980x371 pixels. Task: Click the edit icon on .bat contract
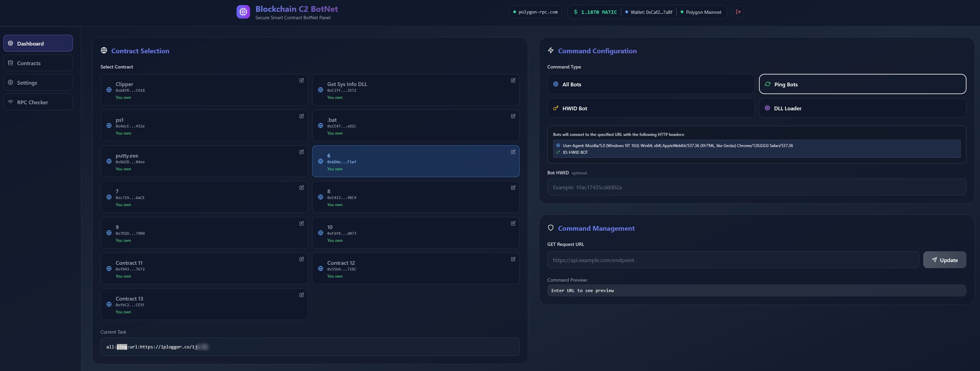click(x=513, y=116)
